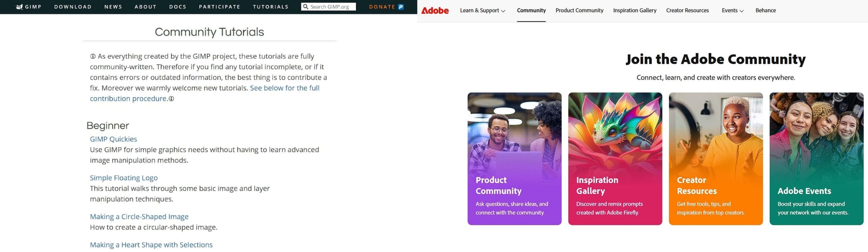
Task: Open the Product Community card
Action: 514,159
